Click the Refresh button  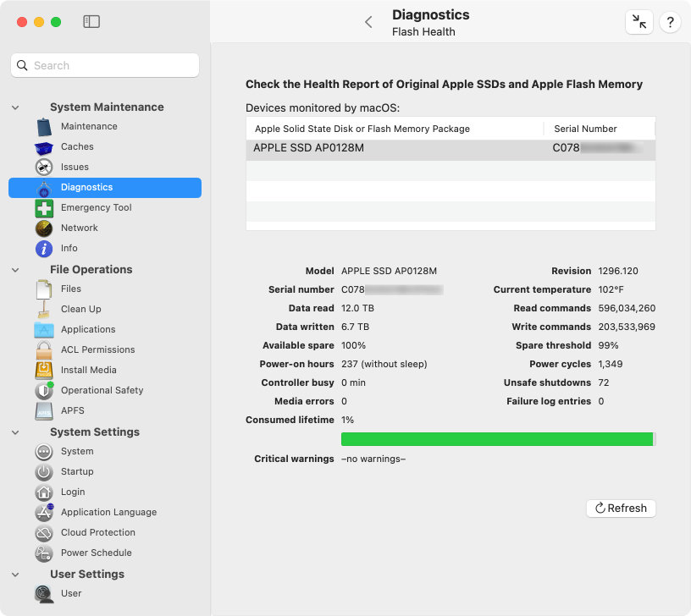[x=621, y=509]
